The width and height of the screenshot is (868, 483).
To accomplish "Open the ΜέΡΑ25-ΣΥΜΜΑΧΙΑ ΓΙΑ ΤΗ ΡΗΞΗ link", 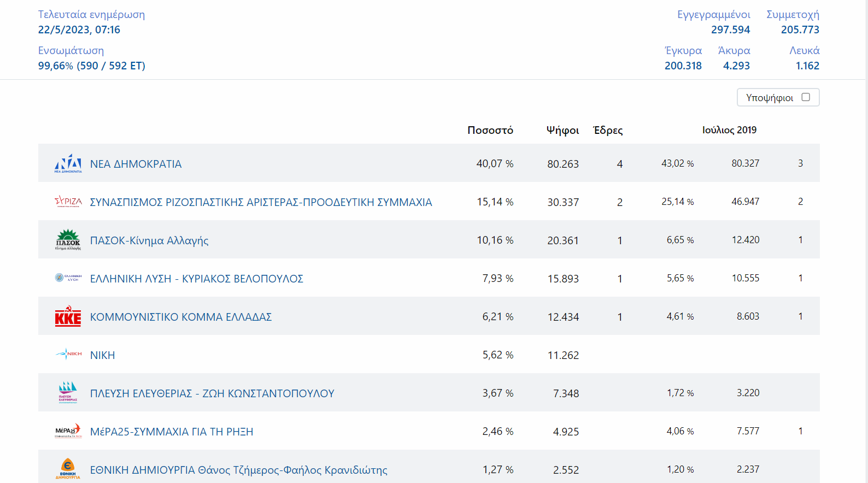I will click(172, 432).
